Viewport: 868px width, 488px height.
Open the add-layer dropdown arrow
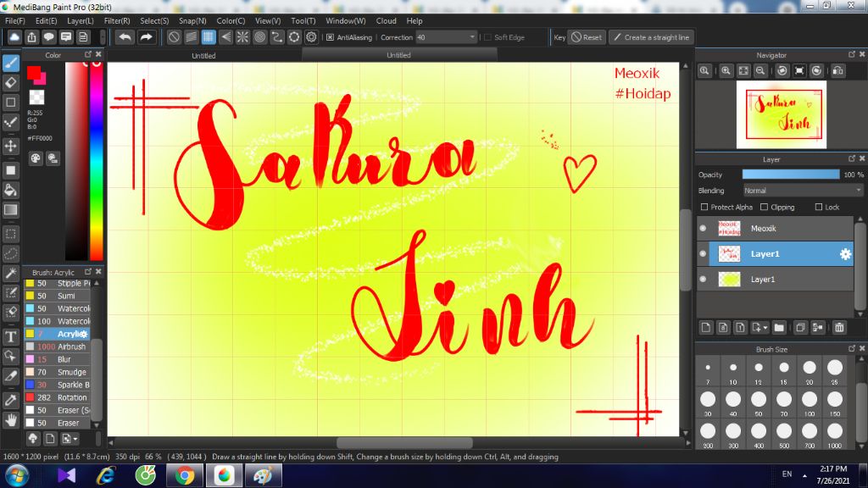[765, 328]
